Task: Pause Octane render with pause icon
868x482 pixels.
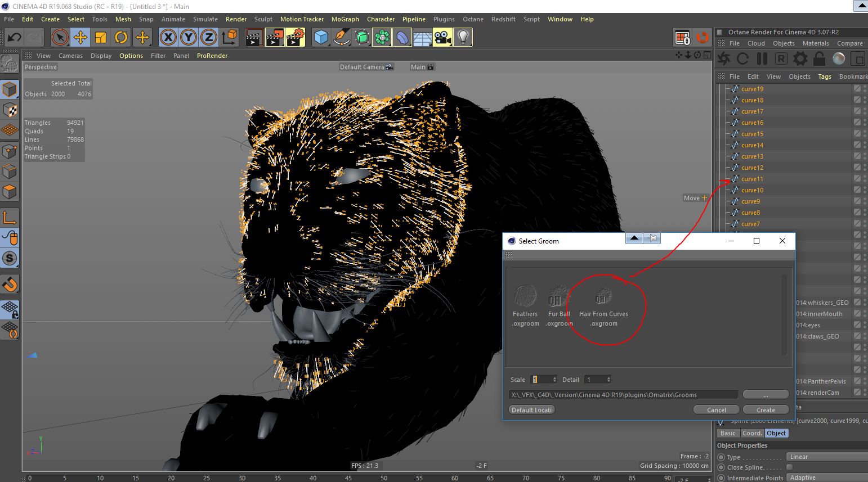Action: (x=762, y=58)
